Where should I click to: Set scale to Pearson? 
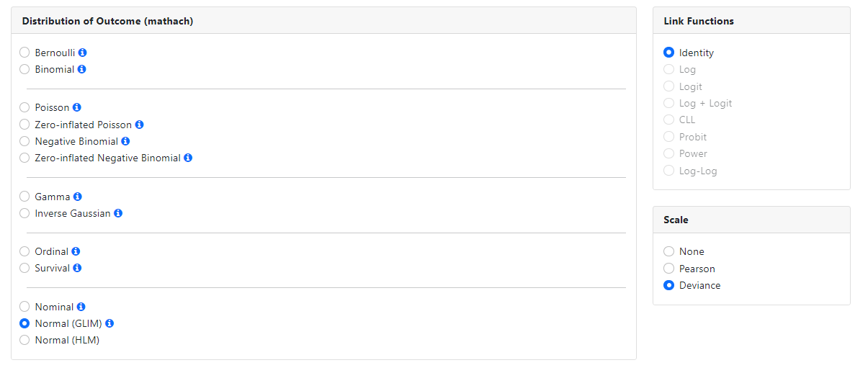(x=669, y=269)
